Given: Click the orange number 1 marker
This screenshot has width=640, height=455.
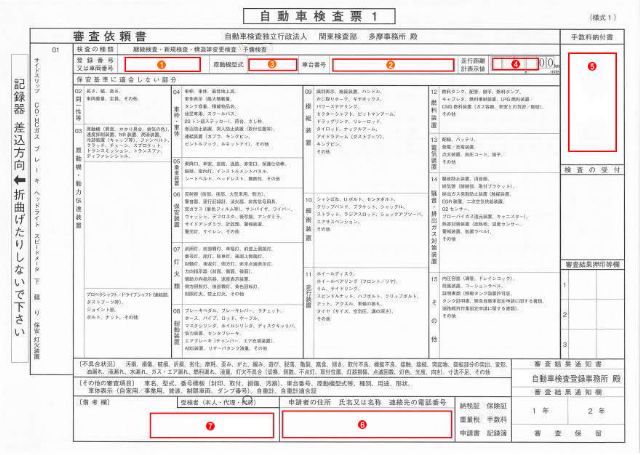Looking at the screenshot, I should [x=162, y=64].
